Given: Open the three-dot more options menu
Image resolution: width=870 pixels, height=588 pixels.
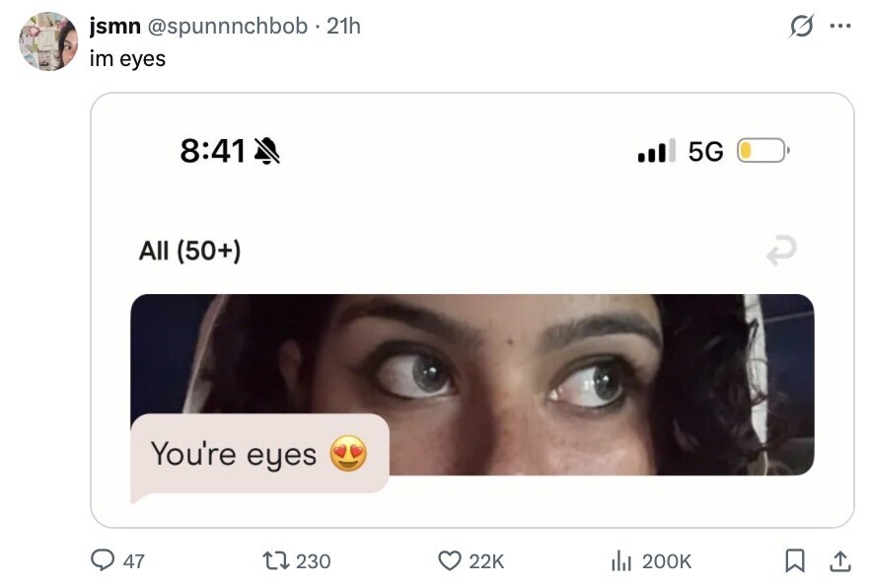Looking at the screenshot, I should (839, 27).
